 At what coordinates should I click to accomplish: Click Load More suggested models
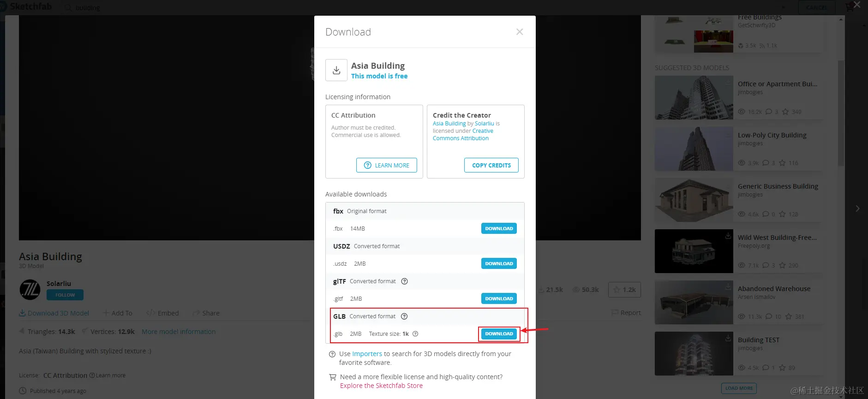(739, 388)
